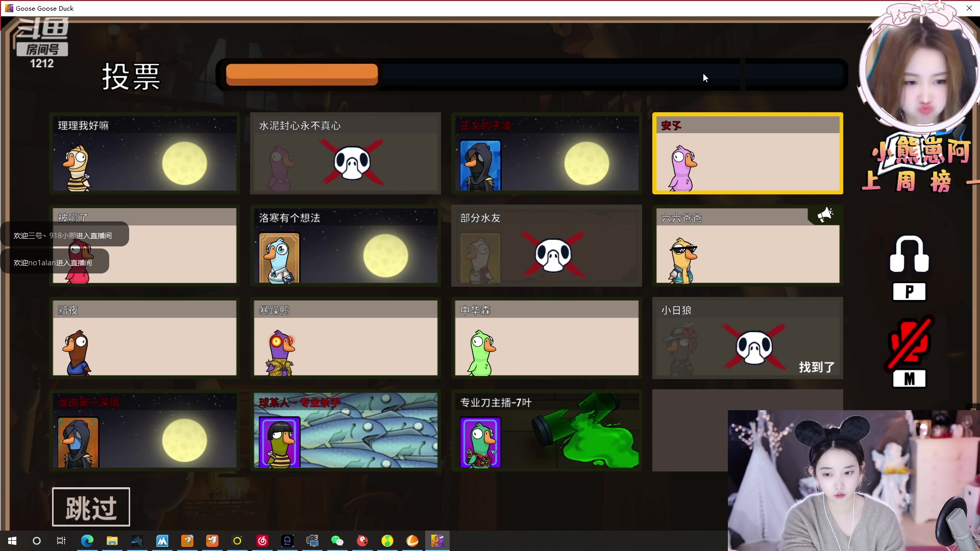Open WeChat from the taskbar
980x551 pixels.
[337, 541]
